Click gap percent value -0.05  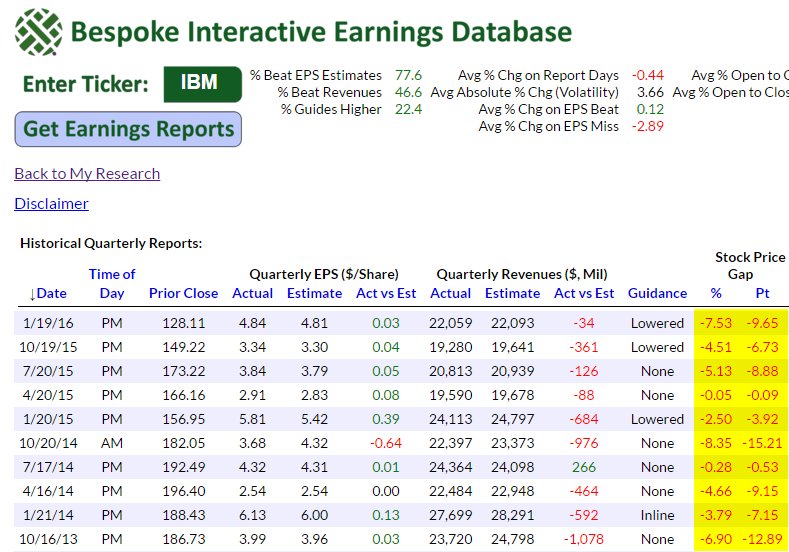tap(716, 395)
